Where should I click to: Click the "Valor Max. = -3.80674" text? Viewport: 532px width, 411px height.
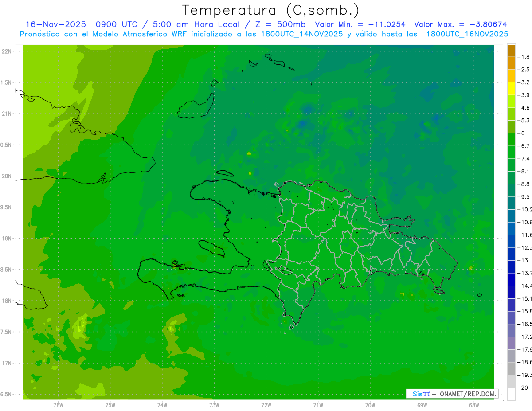click(x=461, y=24)
